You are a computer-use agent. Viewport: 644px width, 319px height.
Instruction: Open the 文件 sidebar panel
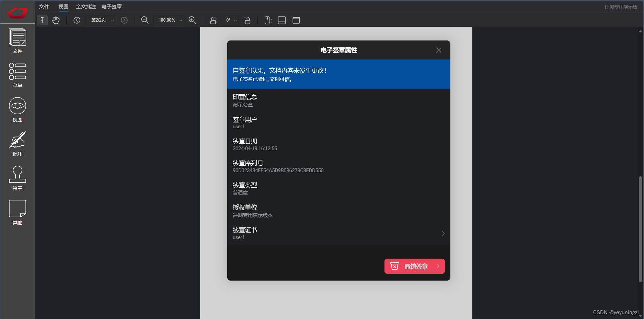pyautogui.click(x=18, y=41)
